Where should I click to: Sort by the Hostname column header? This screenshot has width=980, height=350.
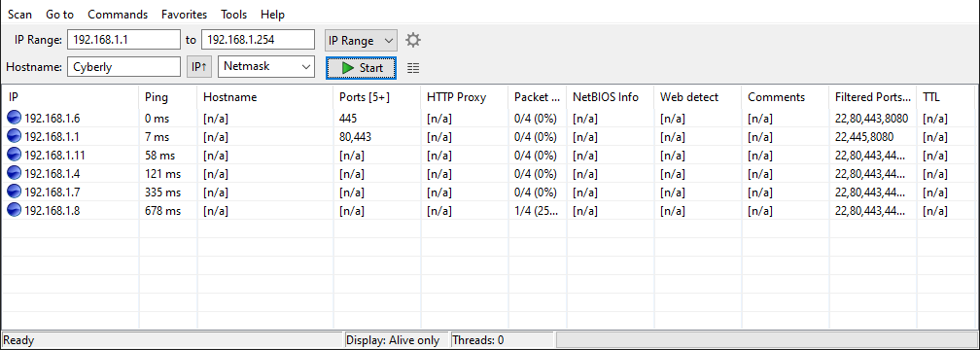pos(265,97)
